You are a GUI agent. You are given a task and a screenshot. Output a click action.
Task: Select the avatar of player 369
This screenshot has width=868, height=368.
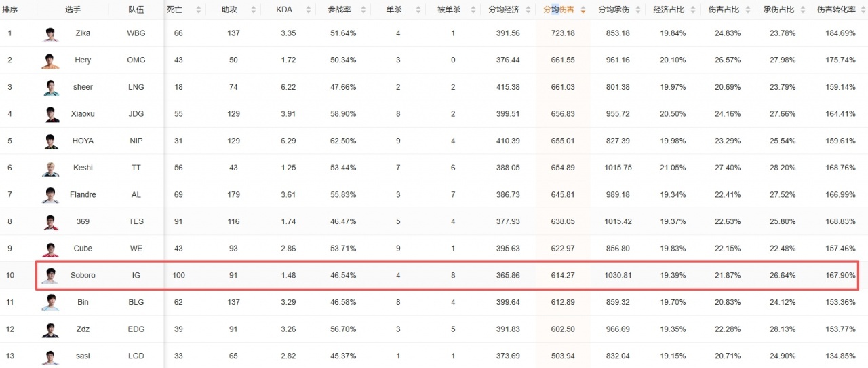(x=50, y=221)
